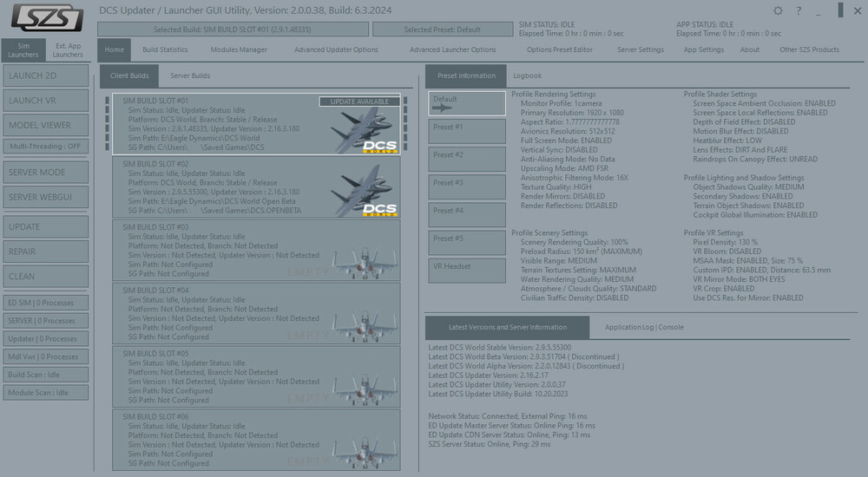Switch to Ext. App Launchers tab
Image resolution: width=868 pixels, height=477 pixels.
pyautogui.click(x=68, y=49)
